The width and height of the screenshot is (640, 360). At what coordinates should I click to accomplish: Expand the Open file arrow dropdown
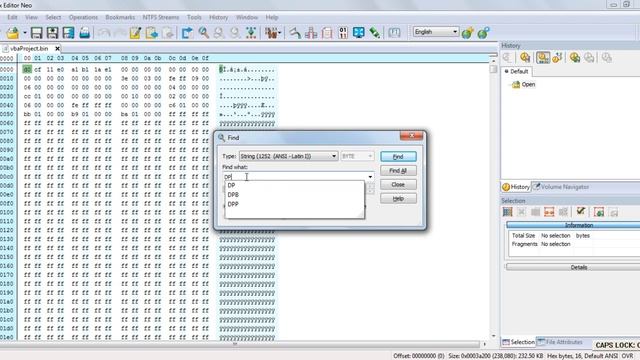(x=24, y=33)
